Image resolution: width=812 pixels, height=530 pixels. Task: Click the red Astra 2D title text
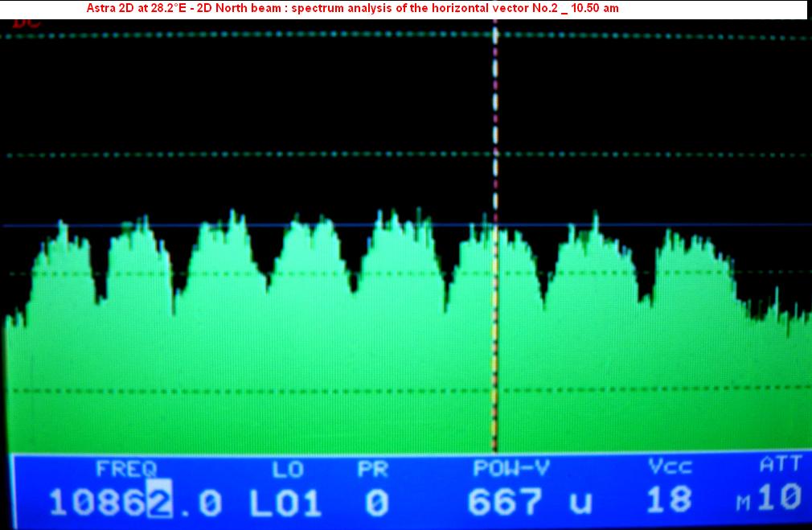(x=352, y=8)
